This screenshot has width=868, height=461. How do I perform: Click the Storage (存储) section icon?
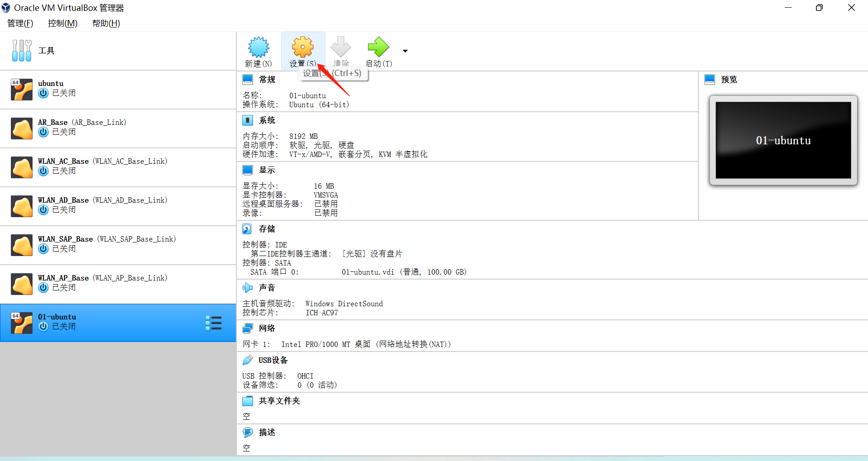coord(247,229)
